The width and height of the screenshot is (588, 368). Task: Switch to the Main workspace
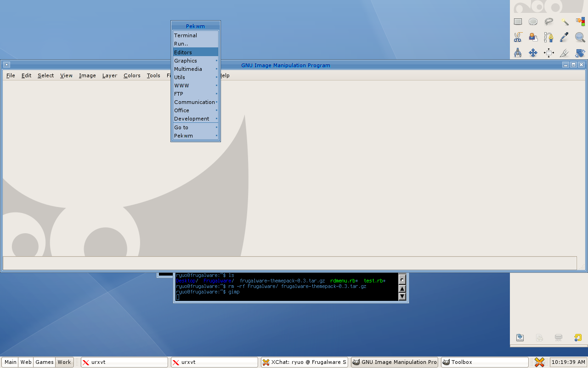click(x=11, y=362)
